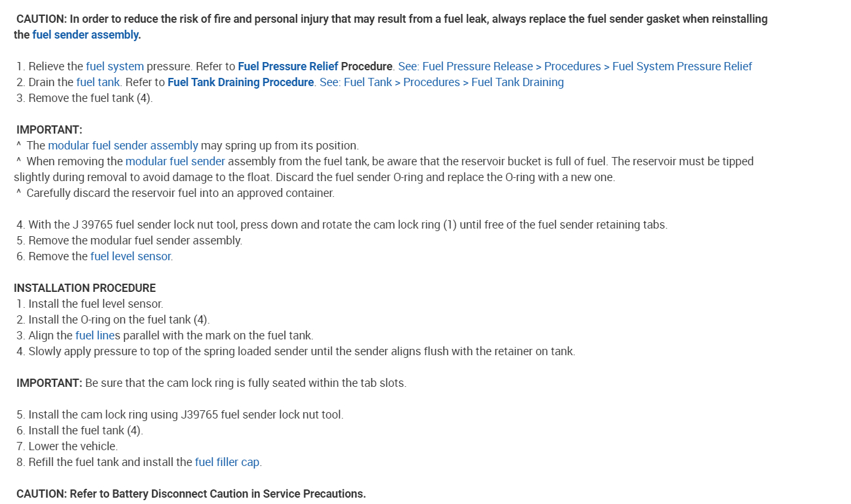Click the "Carefully discard the reservoir fuel" bullet

tap(180, 193)
